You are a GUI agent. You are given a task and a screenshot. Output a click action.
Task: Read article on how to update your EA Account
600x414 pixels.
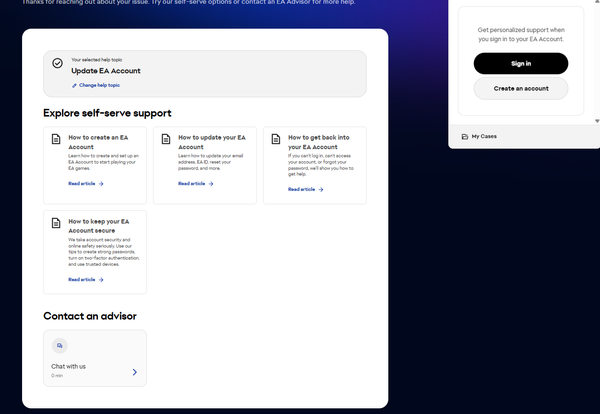tap(191, 184)
